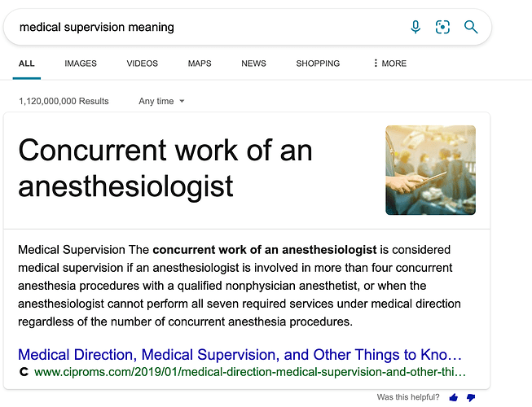Go to the News tab
The width and height of the screenshot is (532, 407).
coord(253,63)
